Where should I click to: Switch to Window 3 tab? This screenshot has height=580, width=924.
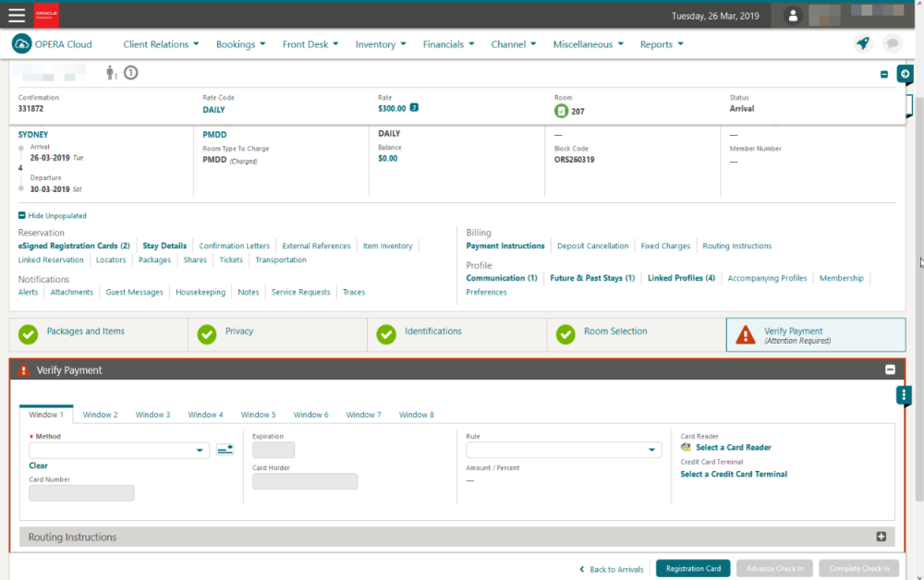pyautogui.click(x=152, y=415)
